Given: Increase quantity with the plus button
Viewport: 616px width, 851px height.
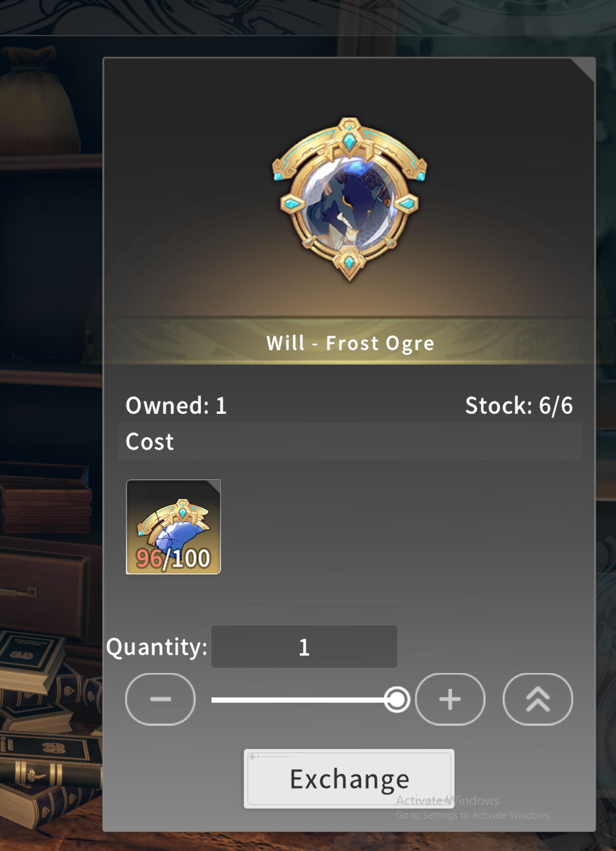Looking at the screenshot, I should [x=451, y=699].
